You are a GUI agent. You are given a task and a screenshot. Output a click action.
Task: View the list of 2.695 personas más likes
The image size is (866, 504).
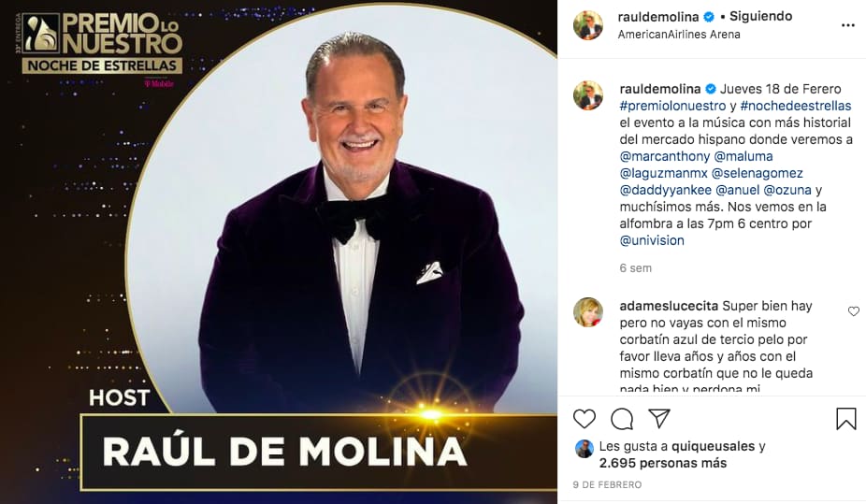pos(663,463)
